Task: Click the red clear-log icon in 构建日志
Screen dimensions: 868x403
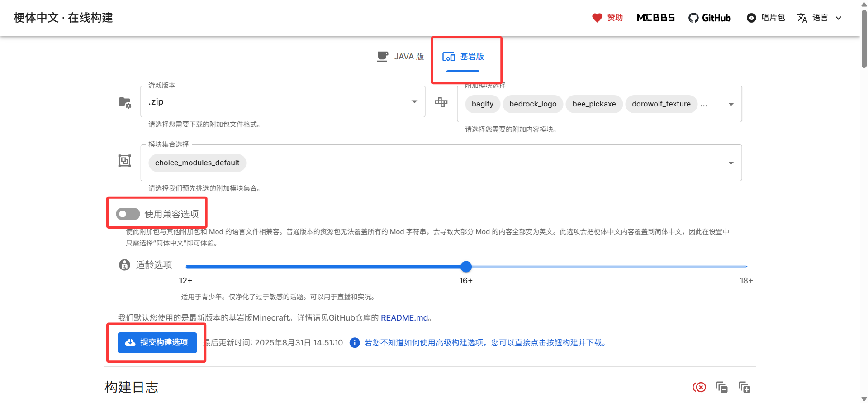Action: [x=699, y=387]
